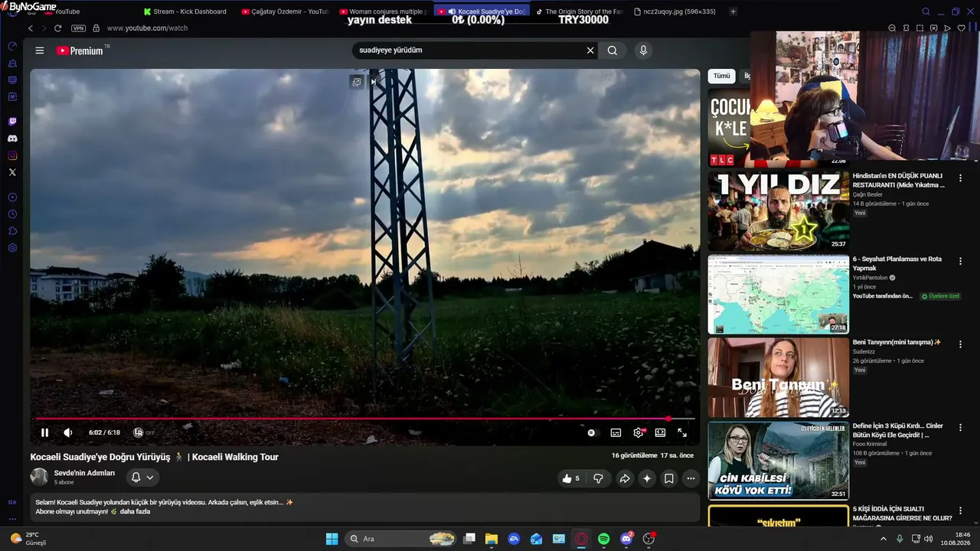The image size is (980, 551).
Task: Open Discord from taskbar
Action: (x=626, y=539)
